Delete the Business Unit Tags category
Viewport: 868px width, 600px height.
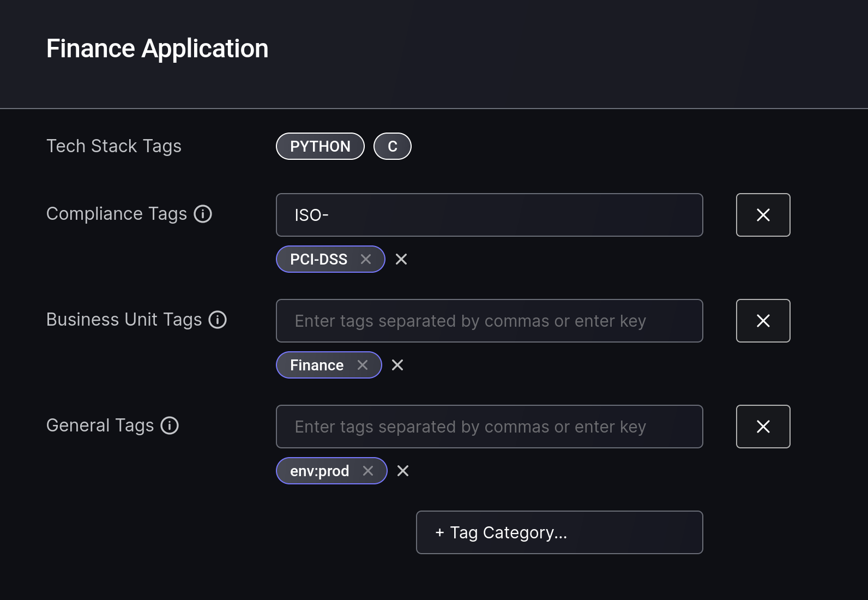(x=763, y=321)
